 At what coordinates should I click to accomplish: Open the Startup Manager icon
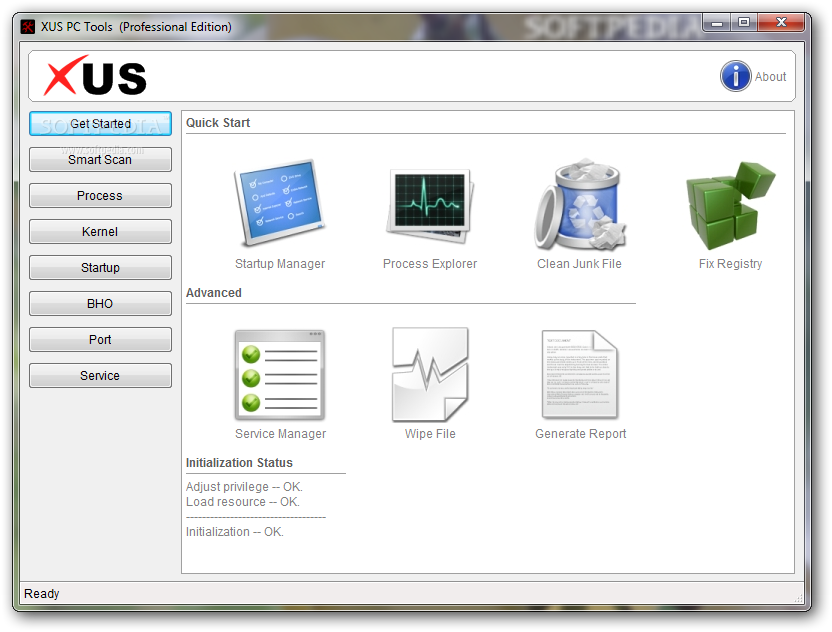tap(280, 203)
